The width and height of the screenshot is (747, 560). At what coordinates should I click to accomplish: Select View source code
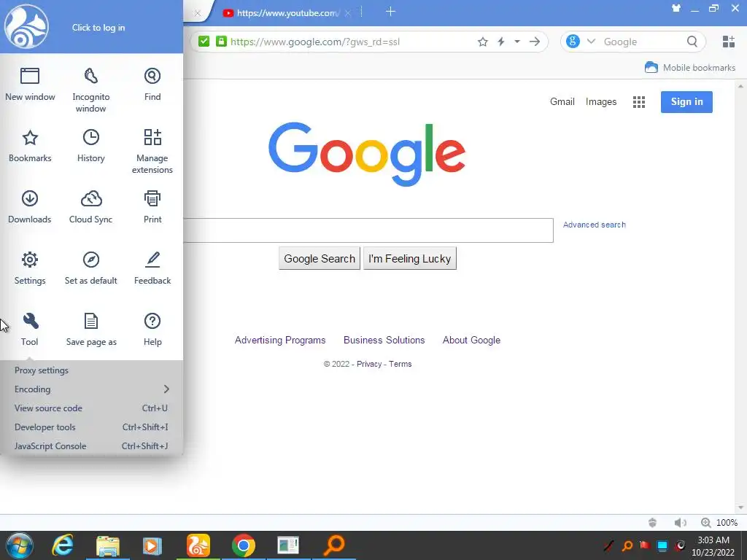point(91,408)
